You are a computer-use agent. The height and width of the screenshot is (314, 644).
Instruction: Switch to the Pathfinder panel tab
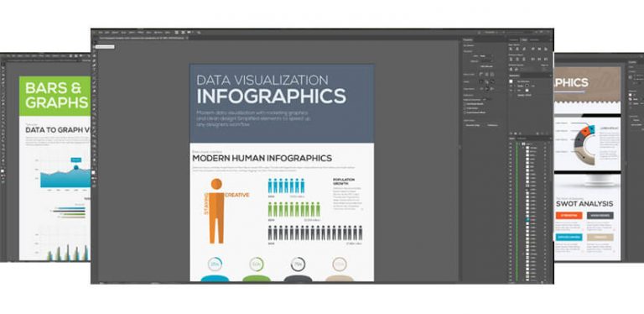click(534, 39)
